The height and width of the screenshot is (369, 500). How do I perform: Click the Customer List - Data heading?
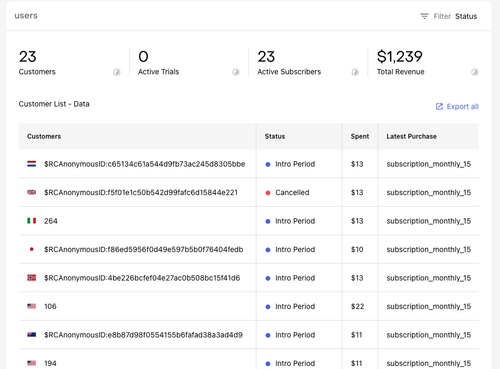[x=54, y=104]
